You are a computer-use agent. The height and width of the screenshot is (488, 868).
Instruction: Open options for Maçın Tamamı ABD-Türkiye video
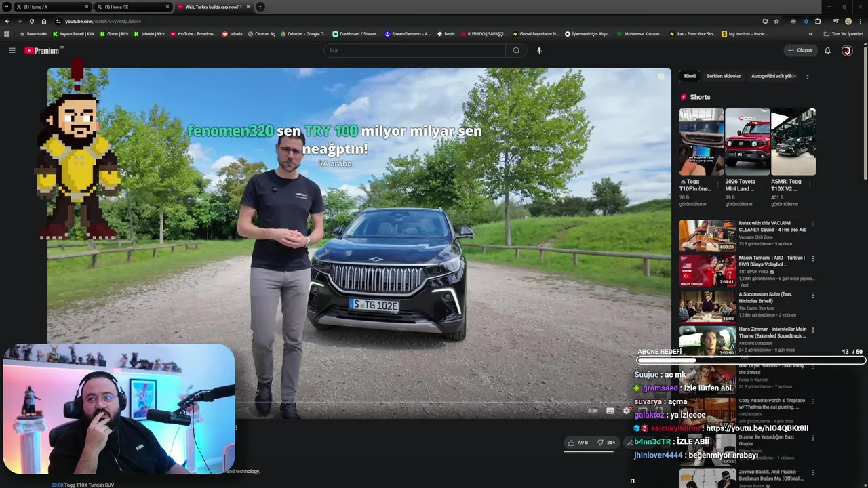point(813,259)
